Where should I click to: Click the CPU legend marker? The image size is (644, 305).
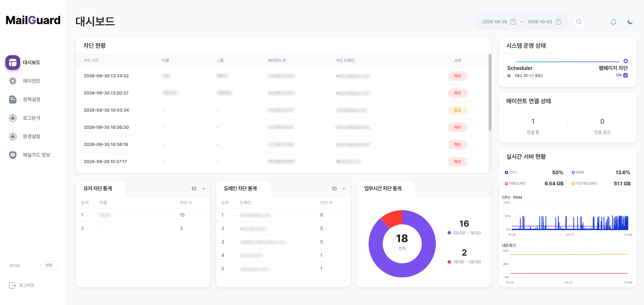[506, 173]
